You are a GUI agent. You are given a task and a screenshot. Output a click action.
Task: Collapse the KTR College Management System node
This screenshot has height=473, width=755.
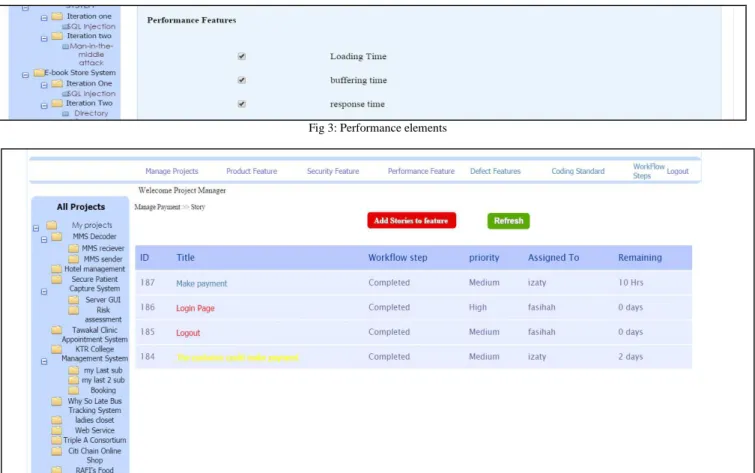[x=44, y=361]
